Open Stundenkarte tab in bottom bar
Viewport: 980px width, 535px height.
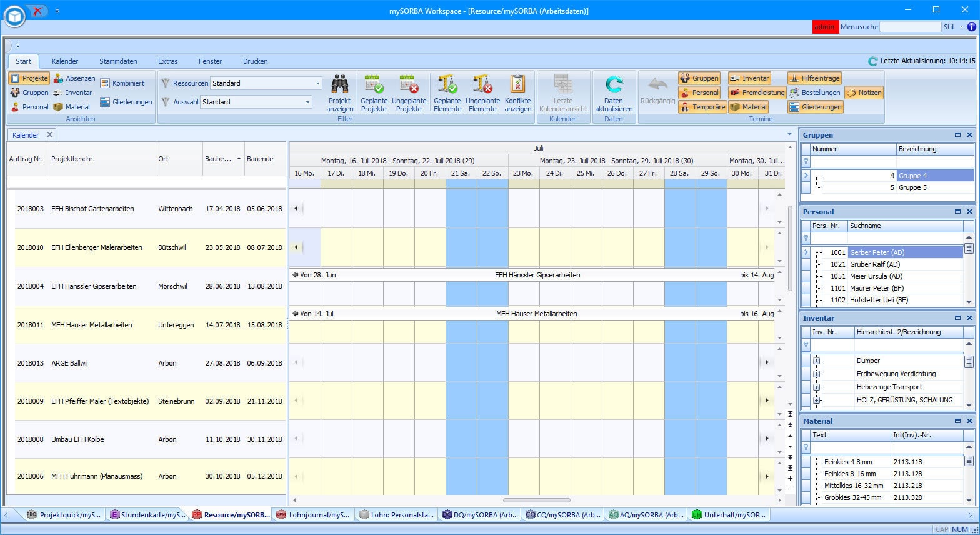[147, 515]
